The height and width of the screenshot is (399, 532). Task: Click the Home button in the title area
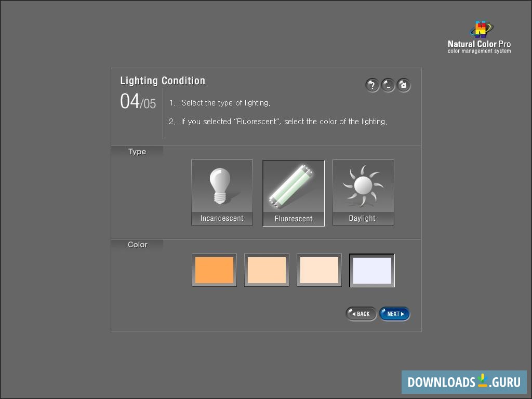click(404, 85)
